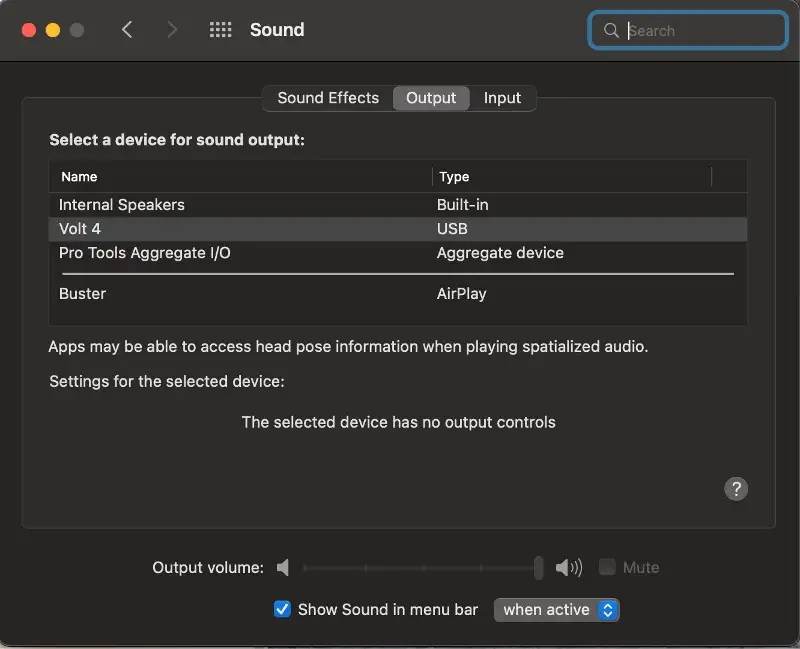Click the magnifying glass in the search field
The height and width of the screenshot is (649, 800).
pos(611,30)
